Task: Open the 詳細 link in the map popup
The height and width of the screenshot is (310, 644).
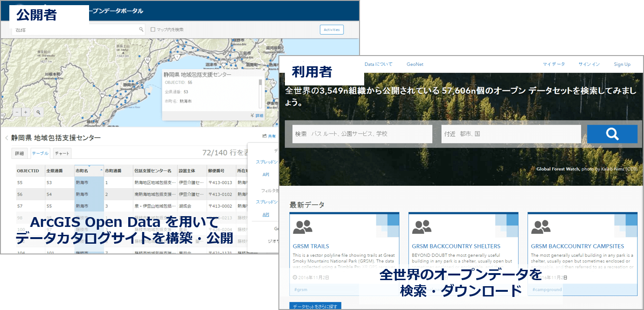Action: pos(256,115)
